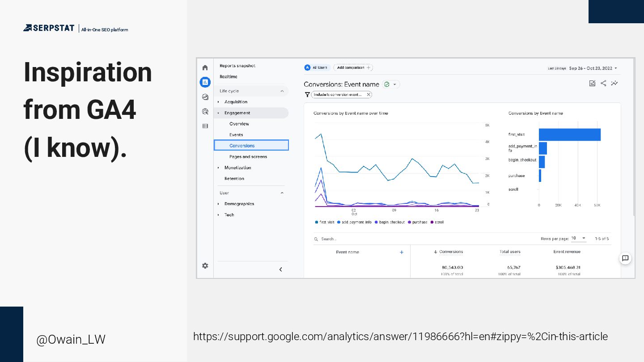Collapse the navigation sidebar chevron
The height and width of the screenshot is (362, 644).
point(280,269)
